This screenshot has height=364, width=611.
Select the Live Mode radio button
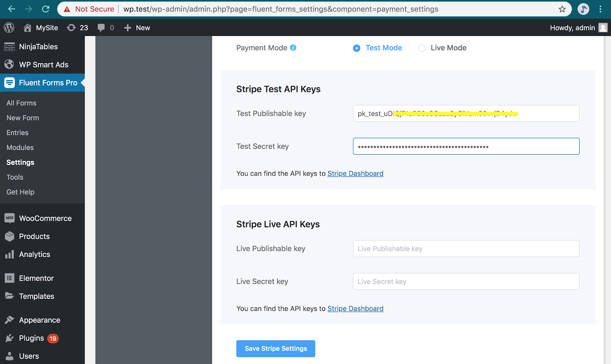422,48
